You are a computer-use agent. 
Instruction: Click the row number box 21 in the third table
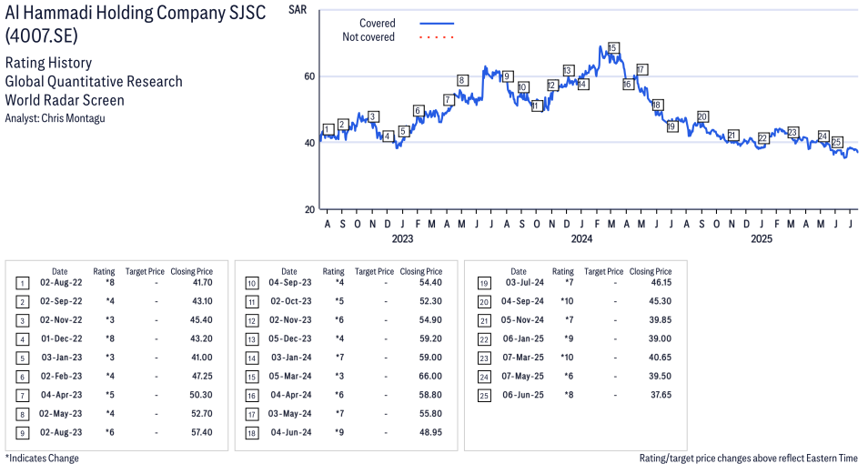[x=484, y=320]
